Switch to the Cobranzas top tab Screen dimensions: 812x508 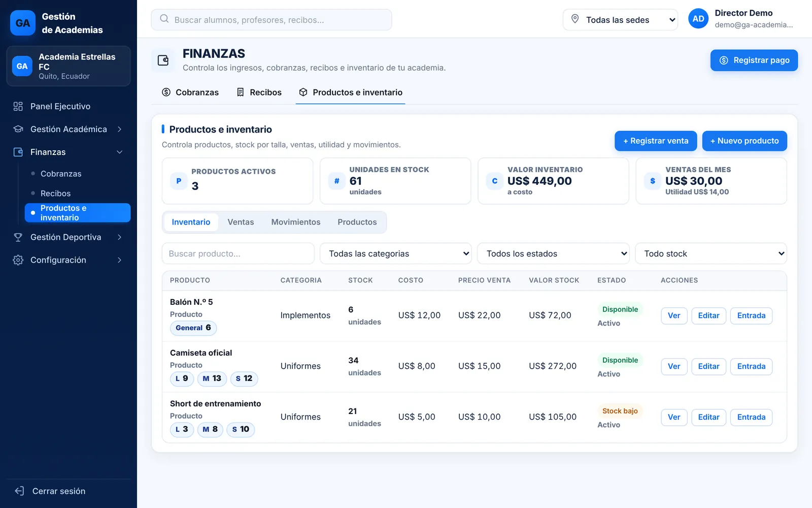tap(190, 92)
